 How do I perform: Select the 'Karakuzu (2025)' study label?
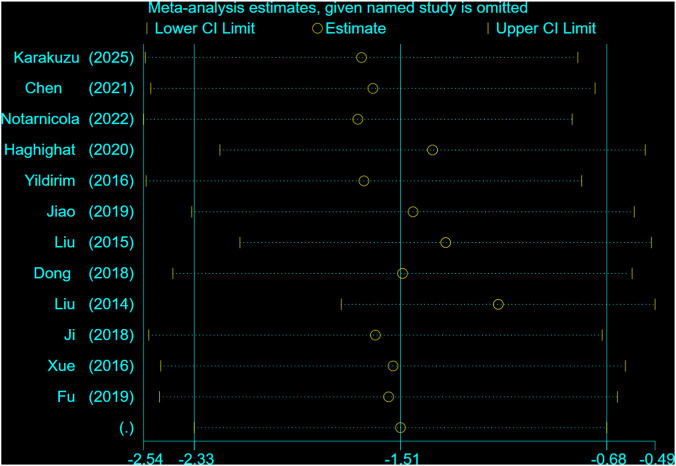[x=74, y=57]
